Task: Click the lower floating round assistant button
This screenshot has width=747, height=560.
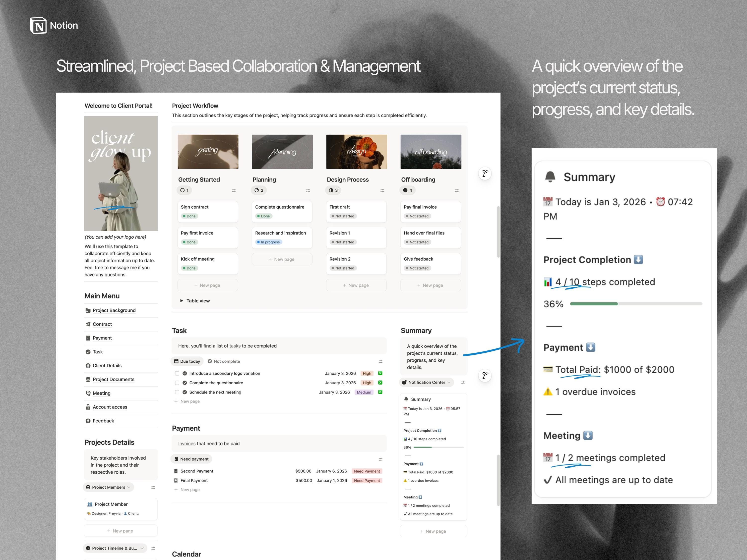Action: click(485, 375)
